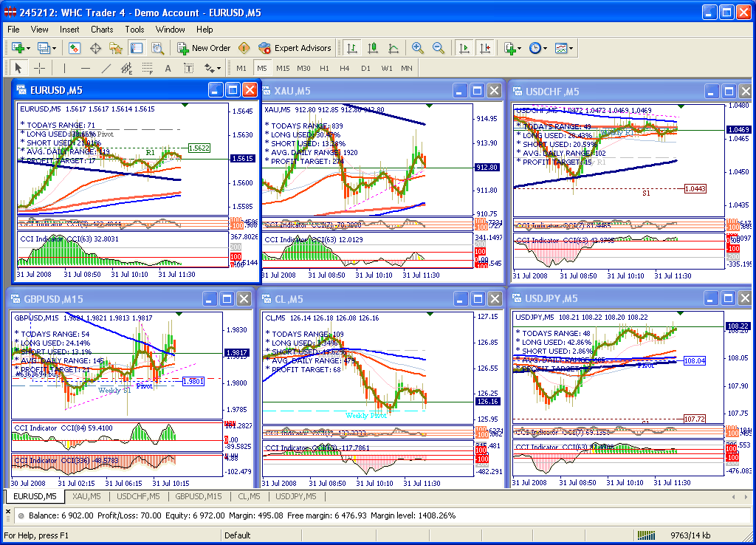Open the File menu
This screenshot has height=545, width=756.
click(x=13, y=30)
